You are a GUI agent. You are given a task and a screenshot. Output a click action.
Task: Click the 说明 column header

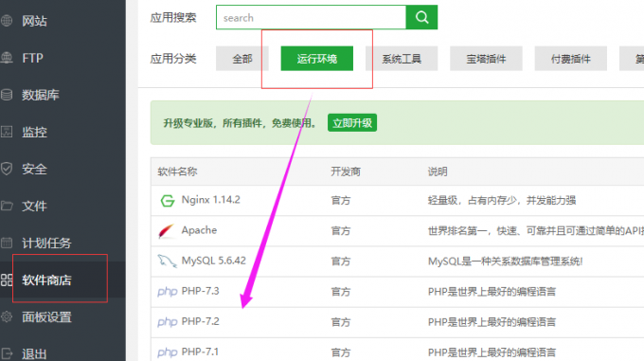(438, 171)
